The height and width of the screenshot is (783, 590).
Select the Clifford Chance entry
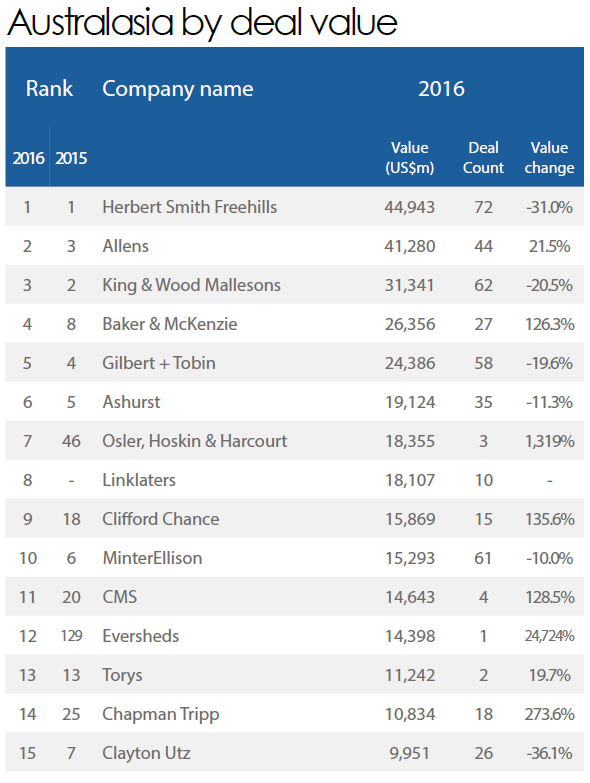click(161, 519)
